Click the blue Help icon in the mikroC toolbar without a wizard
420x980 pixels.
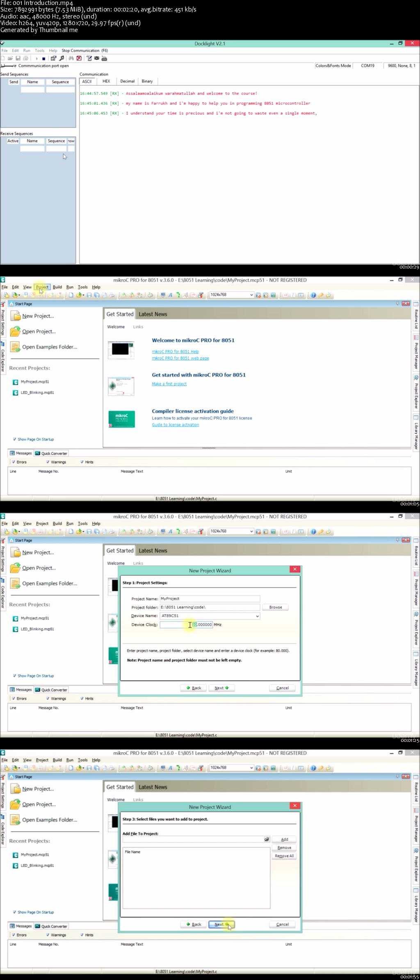(313, 295)
